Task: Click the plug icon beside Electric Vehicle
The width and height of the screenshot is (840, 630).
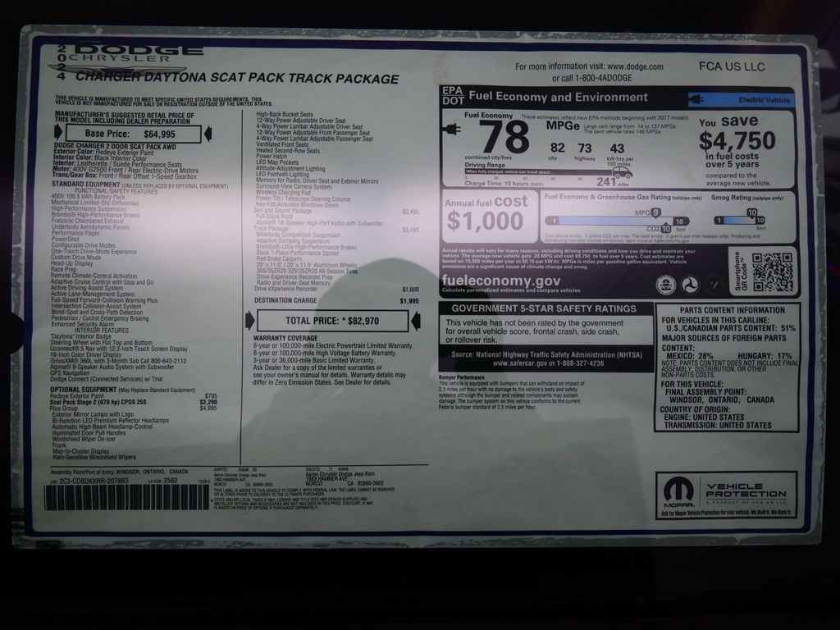Action: (697, 99)
